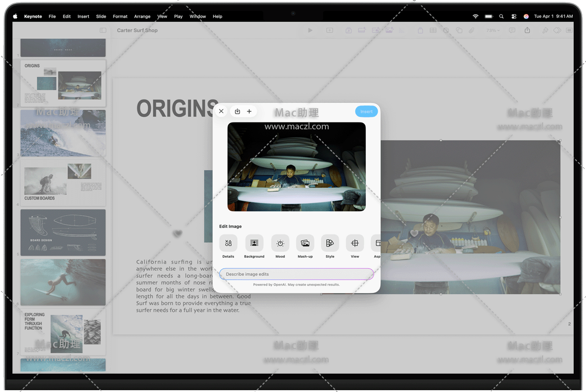586x392 pixels.
Task: Open macOS Control Center in menu bar
Action: [514, 16]
